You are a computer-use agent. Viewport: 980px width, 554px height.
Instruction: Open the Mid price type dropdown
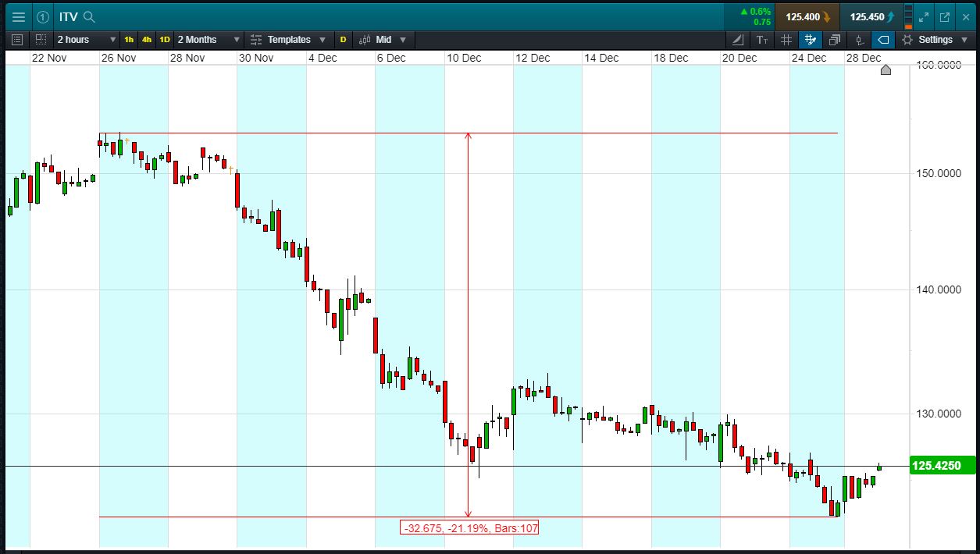390,39
